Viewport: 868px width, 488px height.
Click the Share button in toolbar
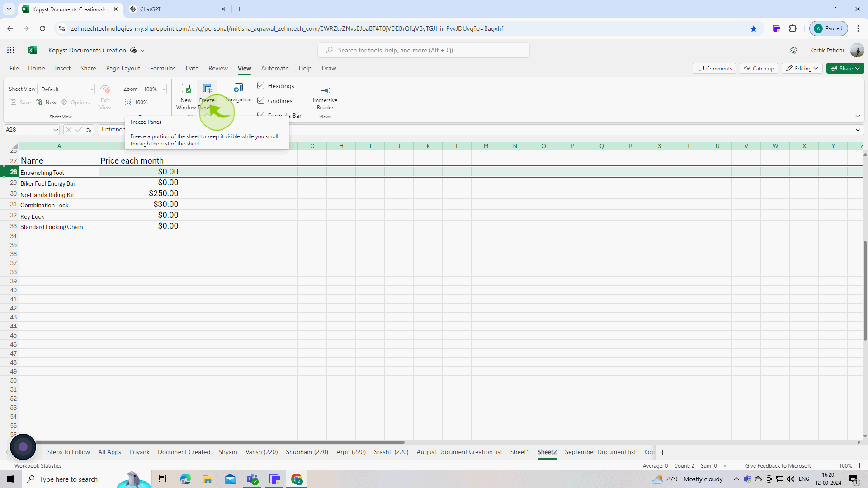tap(845, 68)
